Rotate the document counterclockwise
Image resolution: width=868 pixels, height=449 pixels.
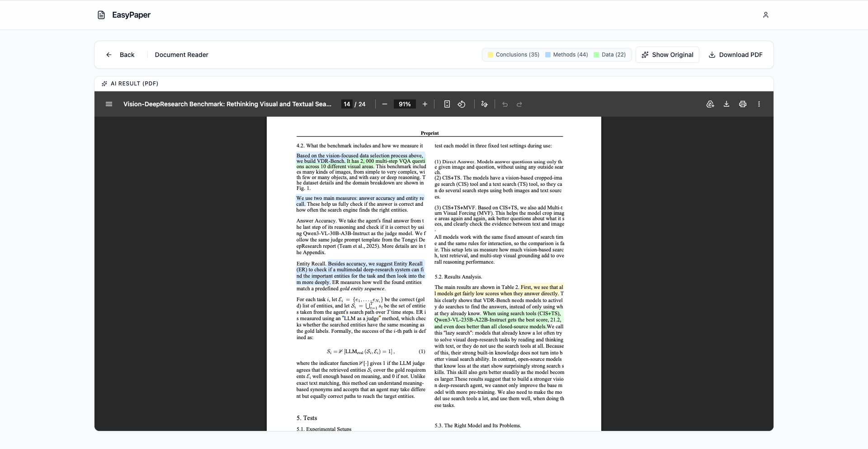(462, 104)
